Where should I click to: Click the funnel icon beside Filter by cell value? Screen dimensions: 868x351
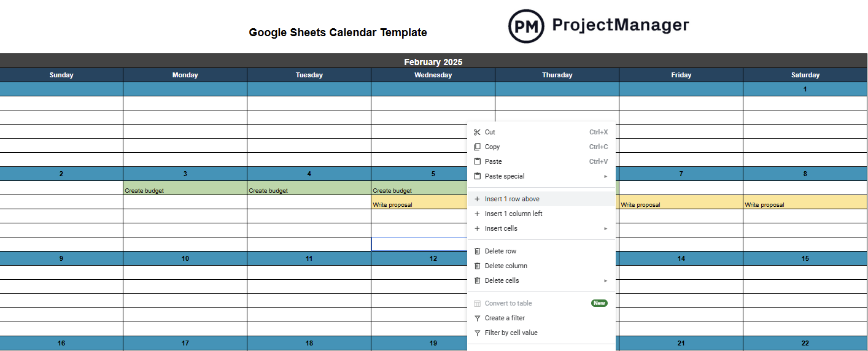[477, 333]
